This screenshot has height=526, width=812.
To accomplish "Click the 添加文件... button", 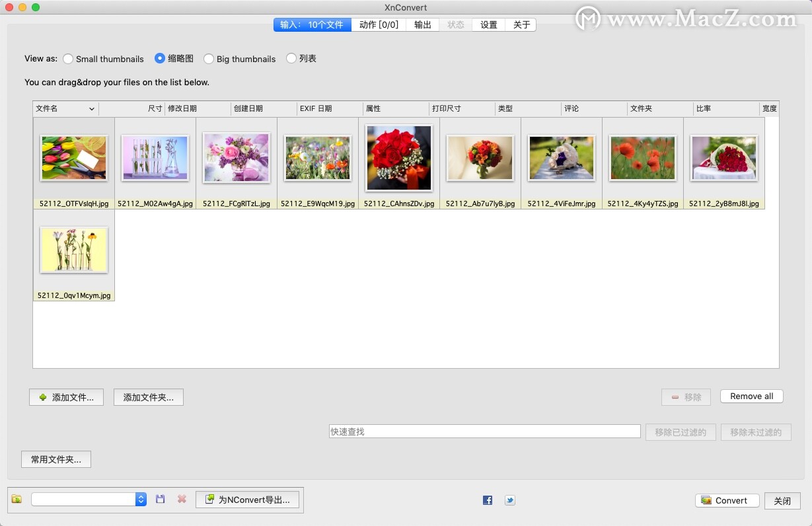I will (66, 397).
